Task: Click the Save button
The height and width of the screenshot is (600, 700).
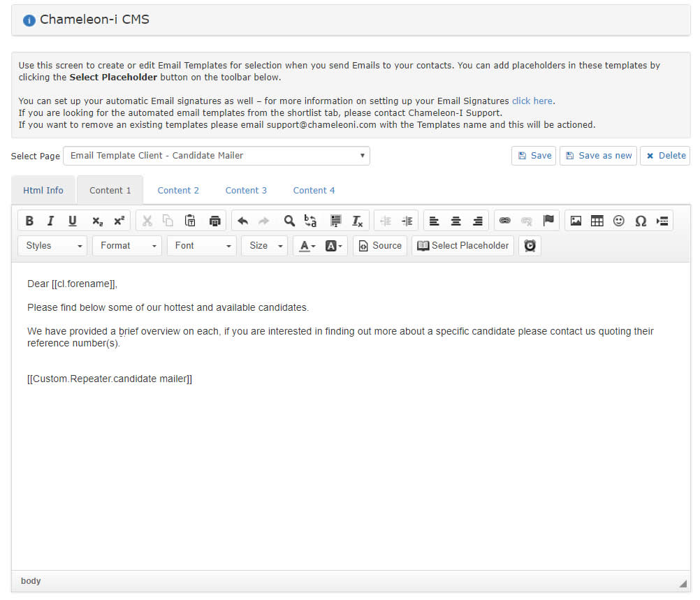Action: point(534,156)
